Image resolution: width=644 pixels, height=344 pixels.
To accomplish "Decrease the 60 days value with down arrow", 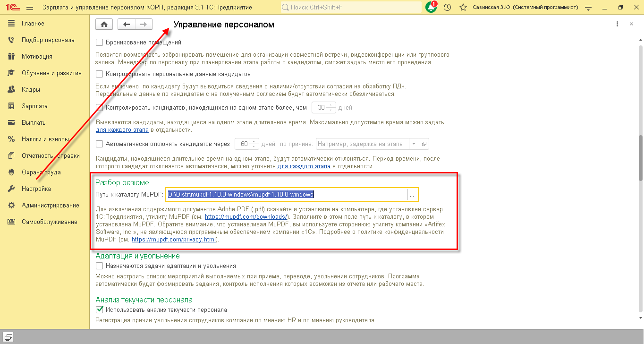I will tap(255, 147).
